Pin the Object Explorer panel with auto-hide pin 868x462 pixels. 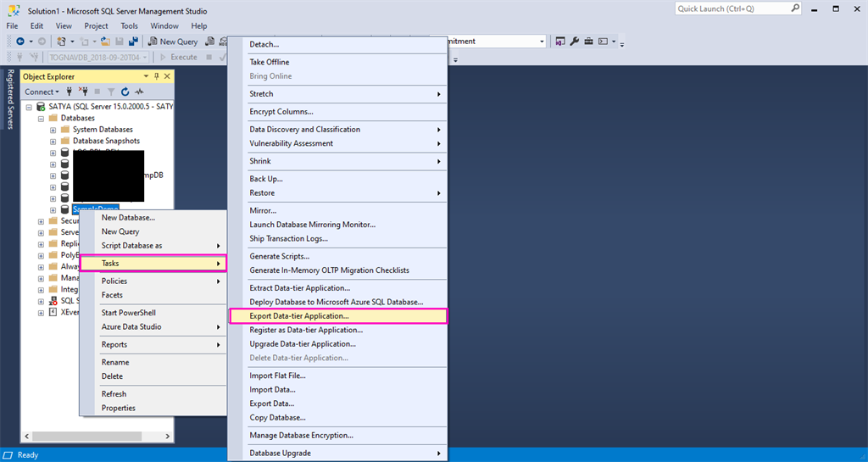(x=157, y=76)
